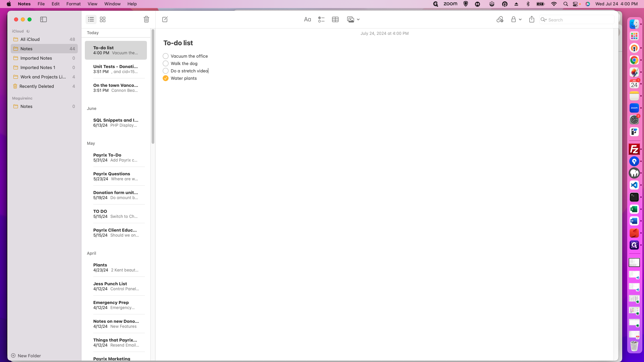
Task: Click New Folder button
Action: tap(26, 356)
